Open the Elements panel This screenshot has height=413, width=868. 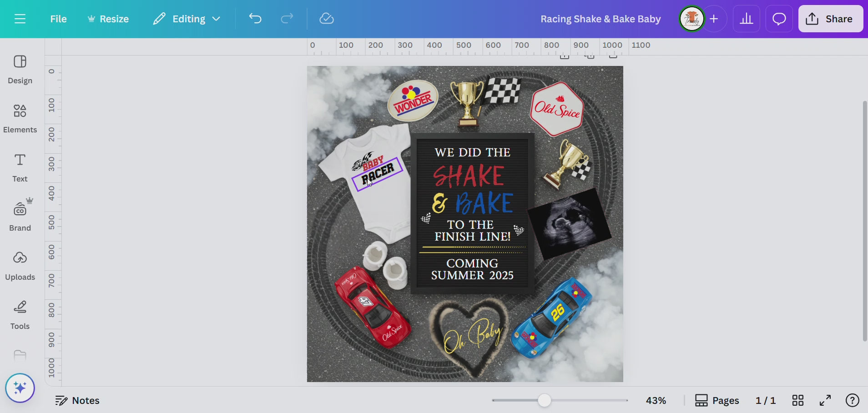(x=20, y=118)
